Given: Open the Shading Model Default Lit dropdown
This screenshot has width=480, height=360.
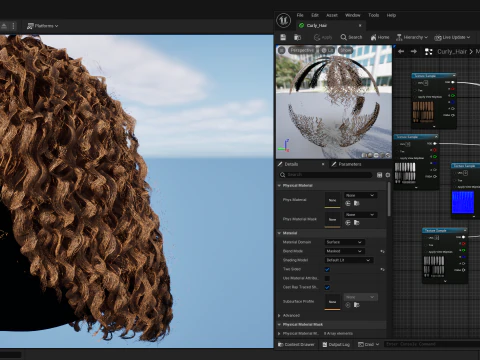Looking at the screenshot, I should pos(349,260).
